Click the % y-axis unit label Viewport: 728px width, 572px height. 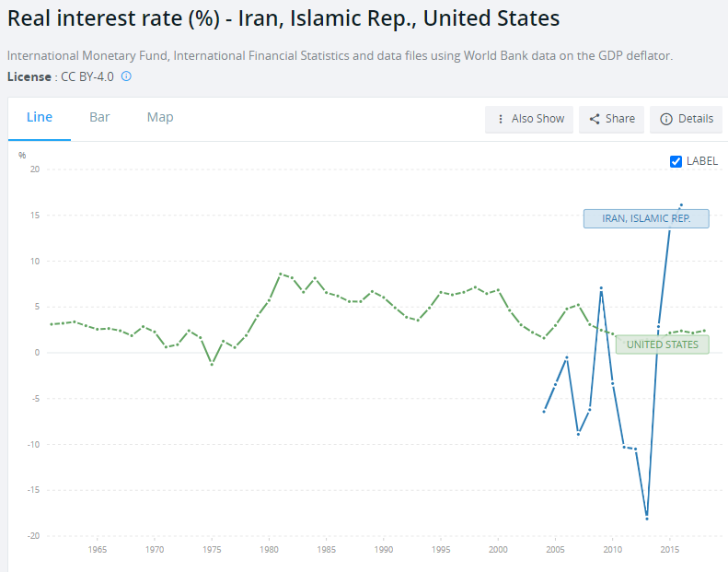point(22,155)
